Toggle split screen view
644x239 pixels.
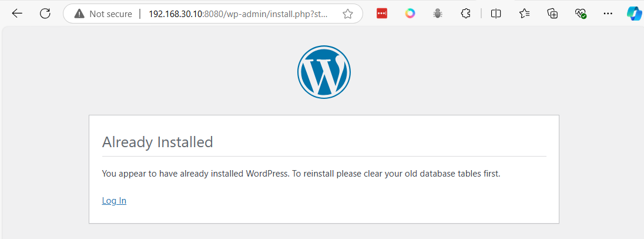coord(496,14)
